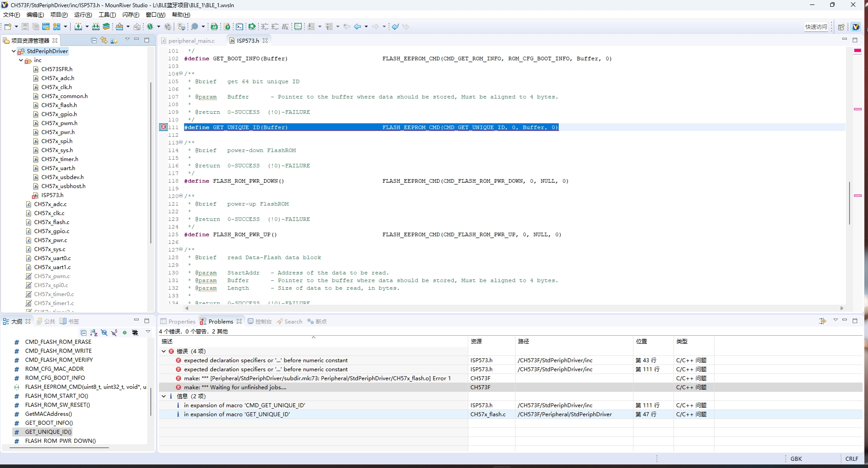Maximize the editor area
This screenshot has width=868, height=468.
tap(855, 40)
